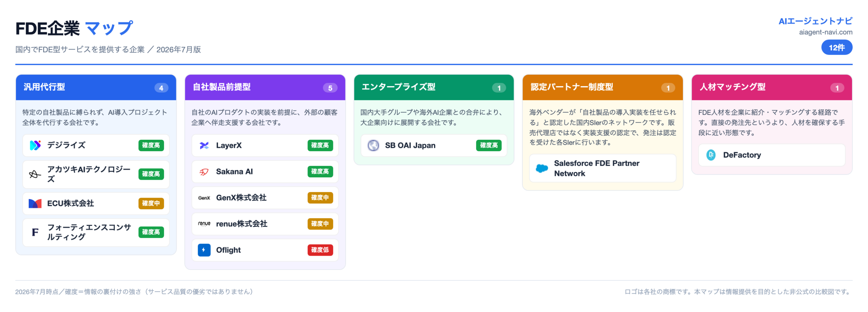
Task: Click the 確度高 badge for LayerX
Action: click(x=320, y=145)
